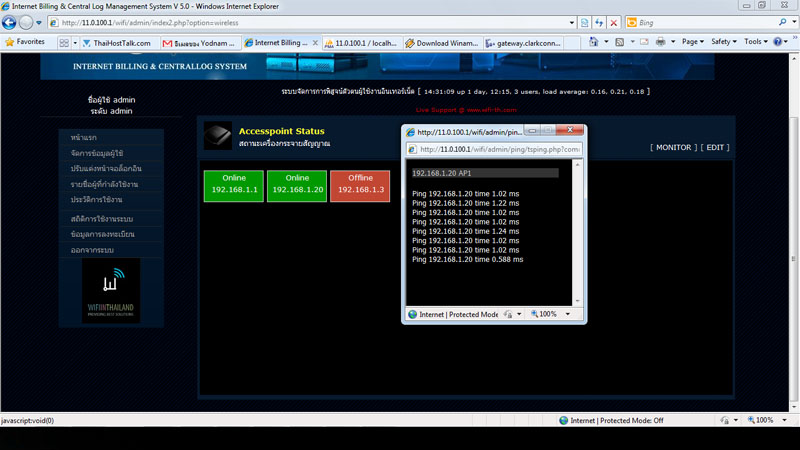
Task: Open the หน้าแรก sidebar link
Action: pyautogui.click(x=84, y=138)
